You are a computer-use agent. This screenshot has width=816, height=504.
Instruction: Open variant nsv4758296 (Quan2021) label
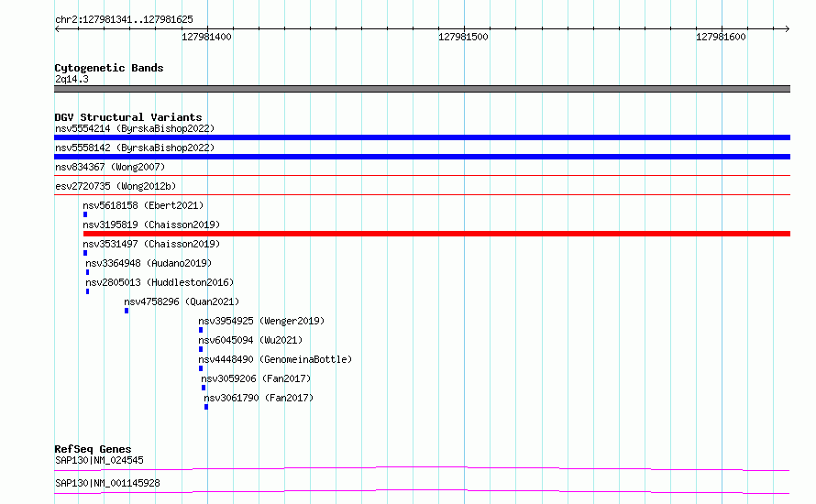(182, 301)
